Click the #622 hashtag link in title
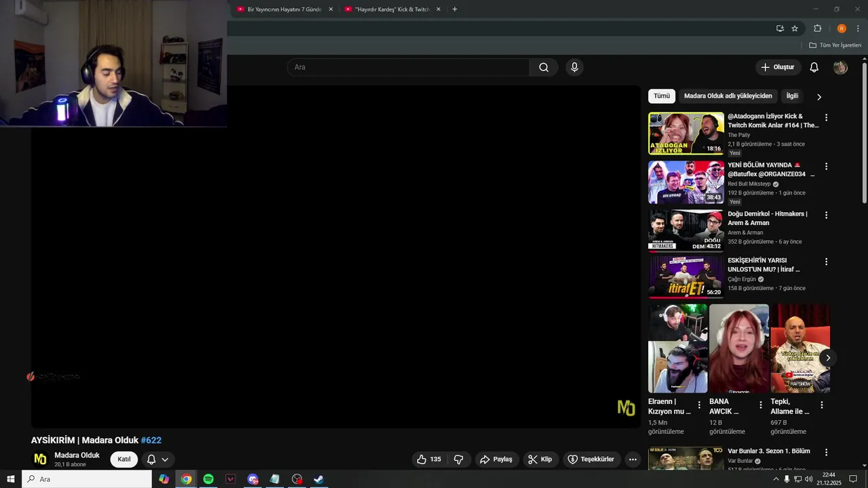 coord(151,441)
